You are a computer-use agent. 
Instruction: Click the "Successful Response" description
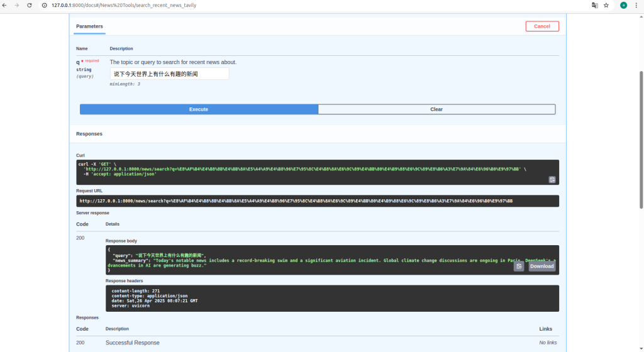[x=132, y=343]
